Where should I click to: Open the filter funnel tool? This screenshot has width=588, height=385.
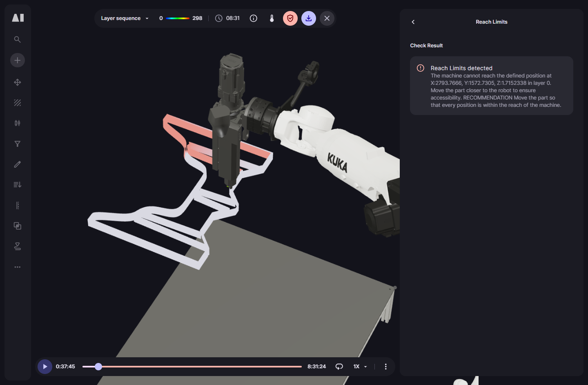18,144
